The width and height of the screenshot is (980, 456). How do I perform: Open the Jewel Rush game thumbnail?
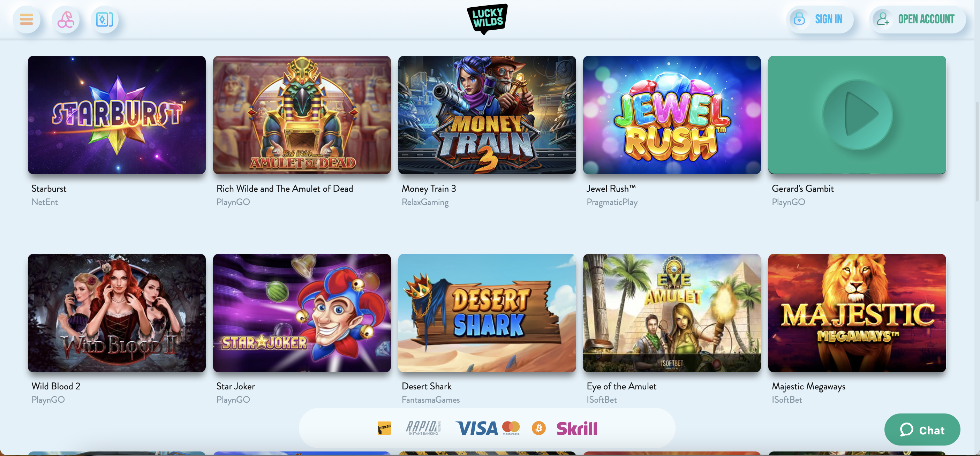672,115
